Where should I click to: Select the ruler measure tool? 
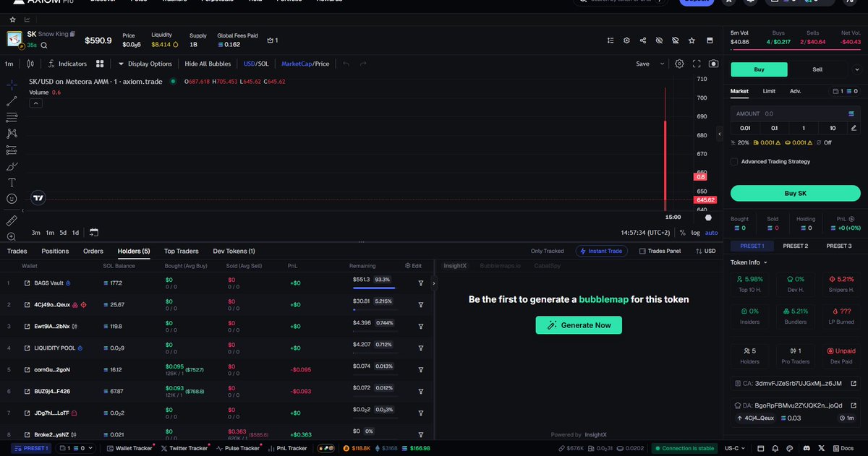click(x=12, y=220)
